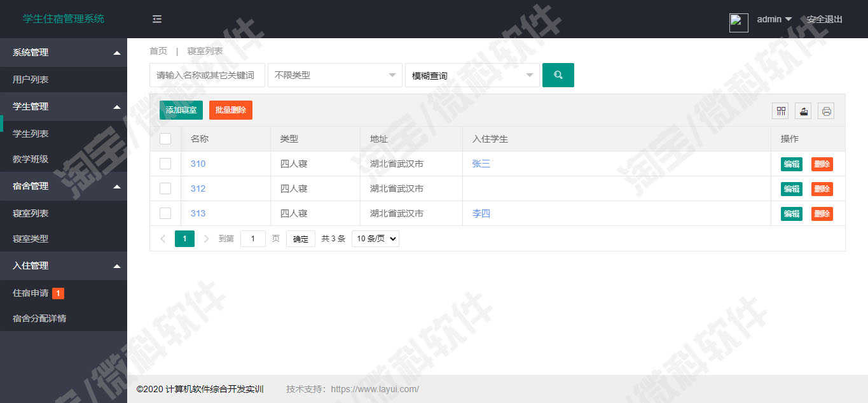Focus the keyword search input field
The image size is (868, 403).
tap(207, 75)
